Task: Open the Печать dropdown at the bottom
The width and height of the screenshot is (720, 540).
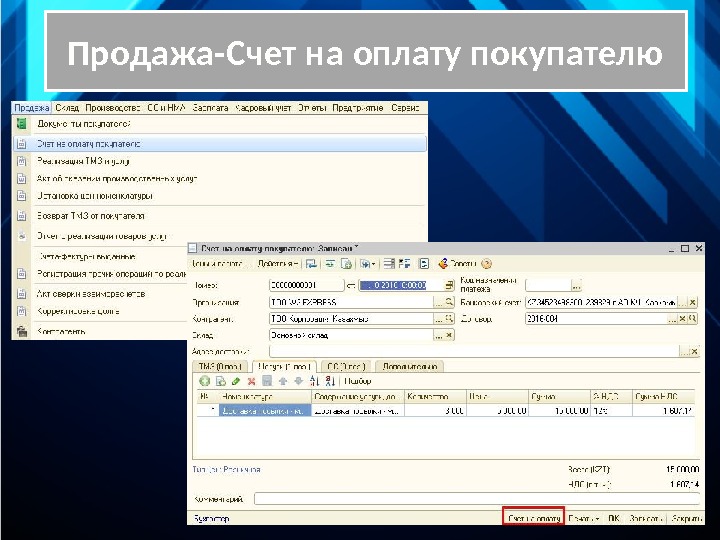Action: [584, 518]
